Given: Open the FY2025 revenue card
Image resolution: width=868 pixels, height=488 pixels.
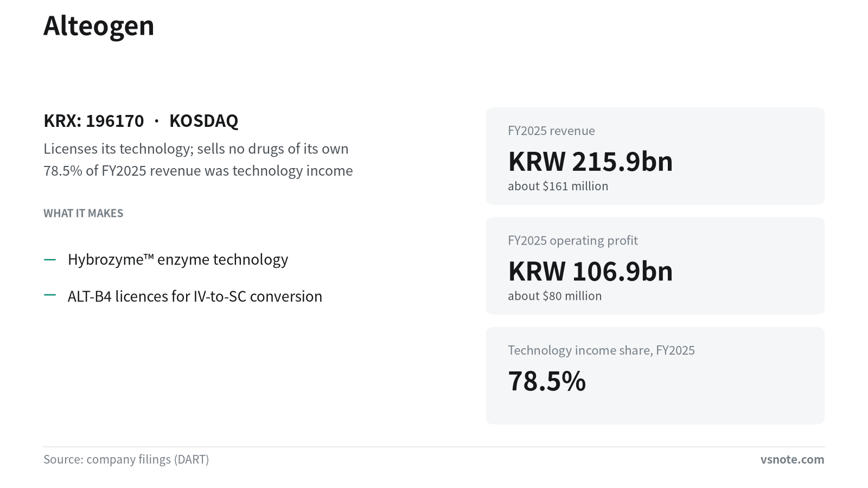Looking at the screenshot, I should (x=655, y=156).
